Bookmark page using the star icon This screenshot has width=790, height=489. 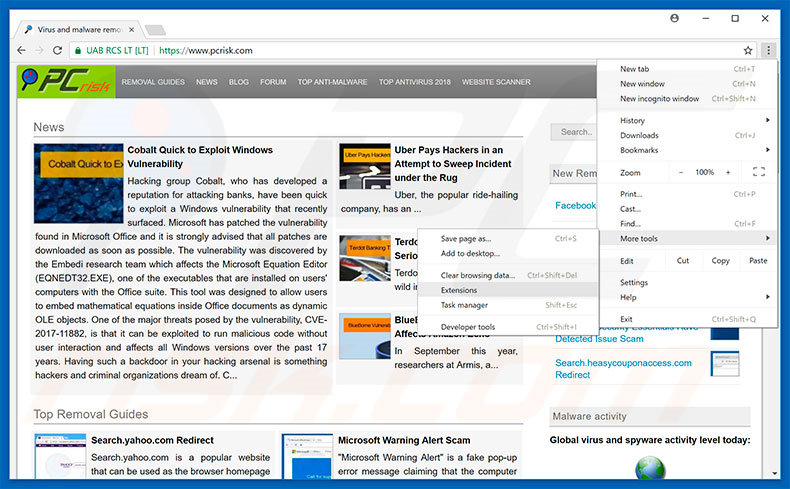pos(748,50)
